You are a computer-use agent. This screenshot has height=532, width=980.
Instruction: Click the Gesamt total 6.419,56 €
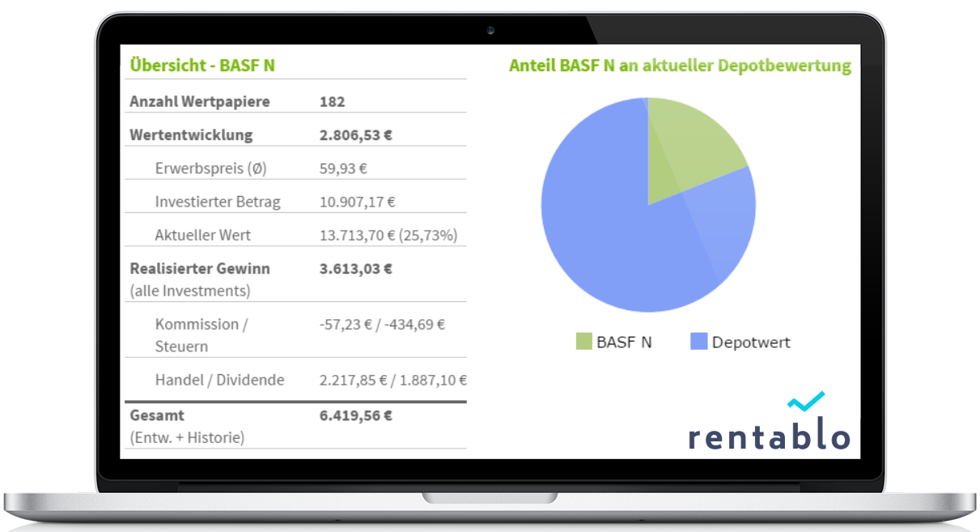click(355, 415)
